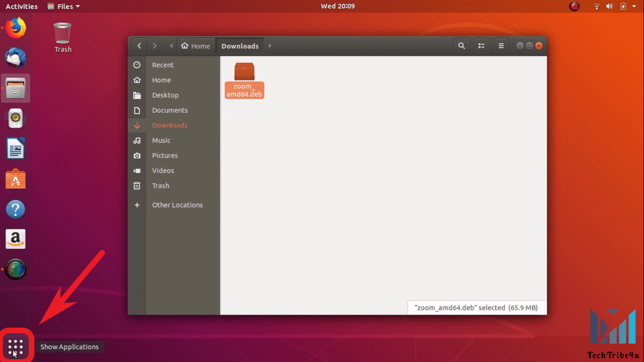Open Recent in the Files sidebar
This screenshot has height=362, width=644.
point(173,65)
